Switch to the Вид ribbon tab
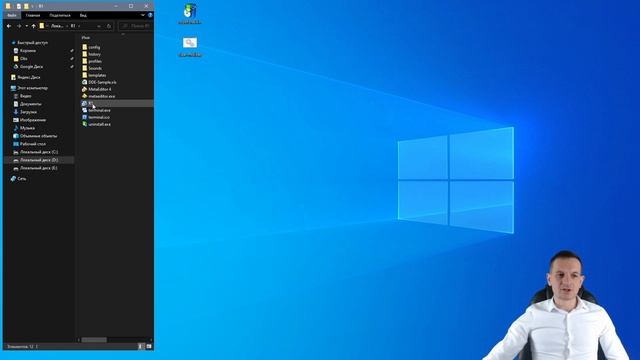 coord(83,15)
